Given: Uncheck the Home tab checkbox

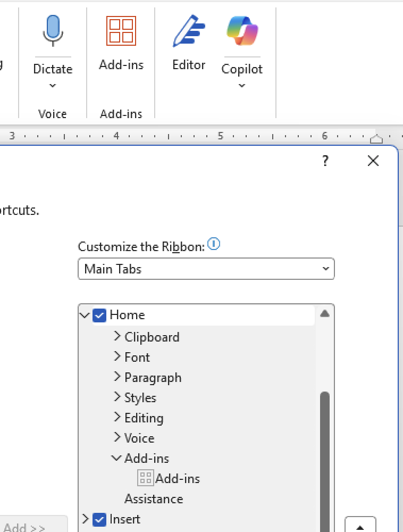Looking at the screenshot, I should (99, 315).
